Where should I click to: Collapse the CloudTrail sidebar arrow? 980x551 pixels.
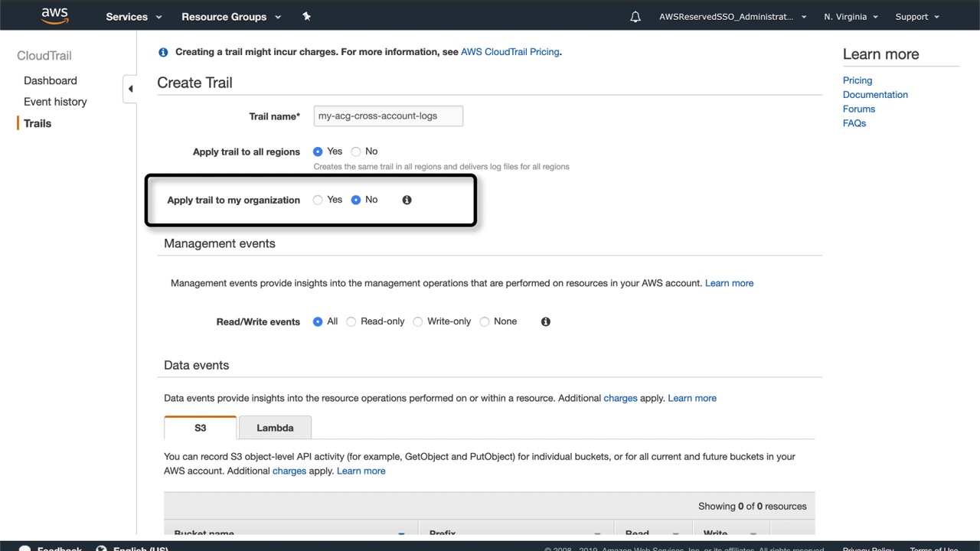(x=130, y=89)
